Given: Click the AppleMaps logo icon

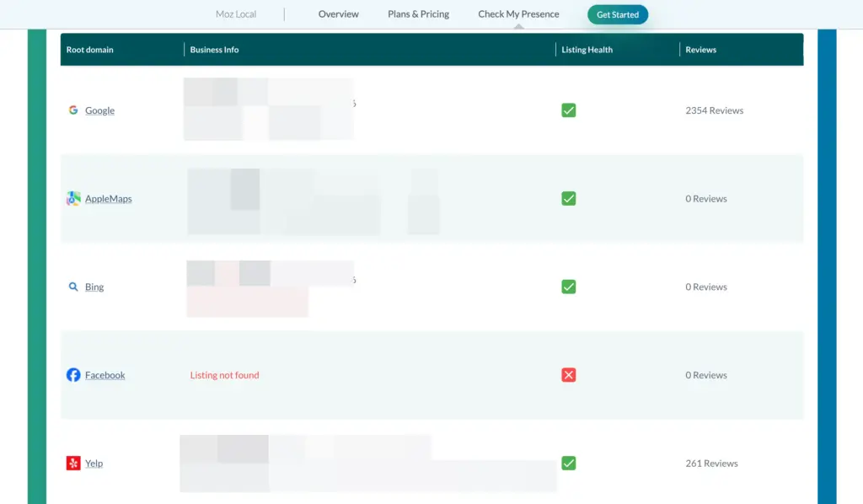Looking at the screenshot, I should point(73,199).
